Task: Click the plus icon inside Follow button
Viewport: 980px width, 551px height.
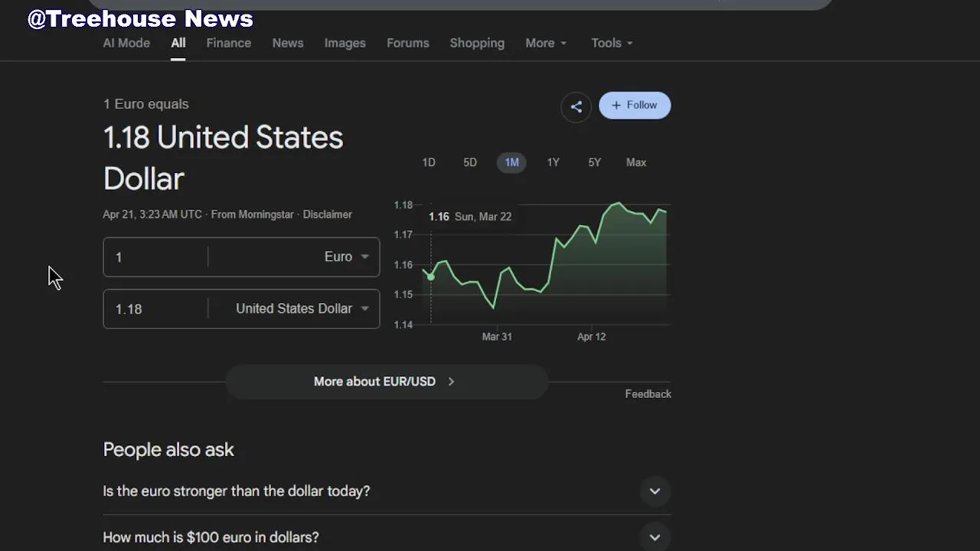Action: (x=616, y=106)
